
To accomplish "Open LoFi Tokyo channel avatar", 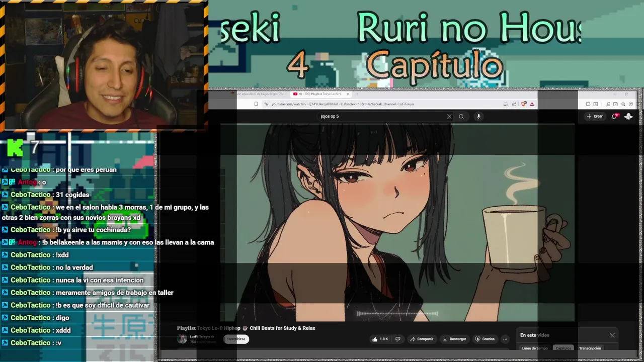I will click(x=182, y=339).
